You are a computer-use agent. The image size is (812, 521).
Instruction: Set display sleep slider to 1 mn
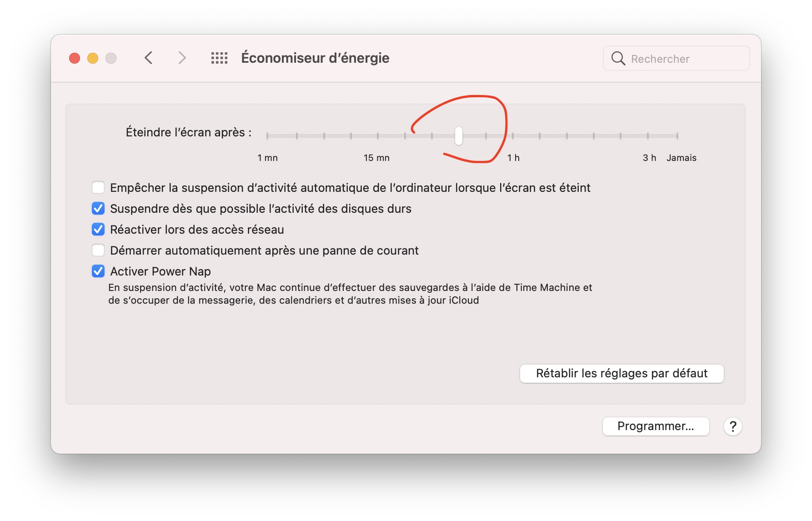pyautogui.click(x=267, y=135)
